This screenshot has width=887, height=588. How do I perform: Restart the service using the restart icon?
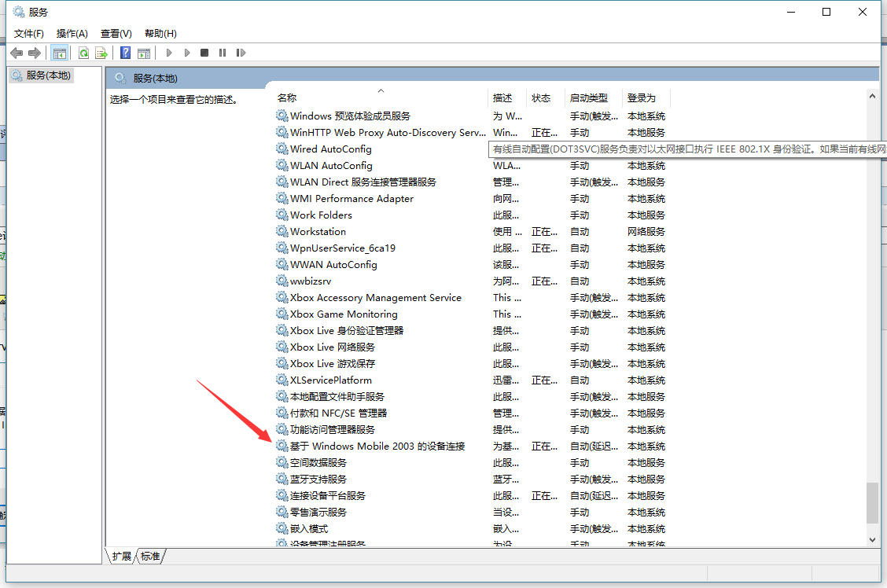(x=241, y=52)
